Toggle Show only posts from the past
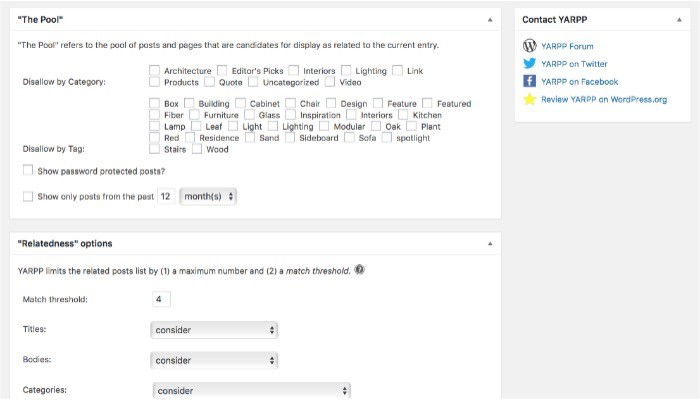The image size is (700, 400). [28, 196]
